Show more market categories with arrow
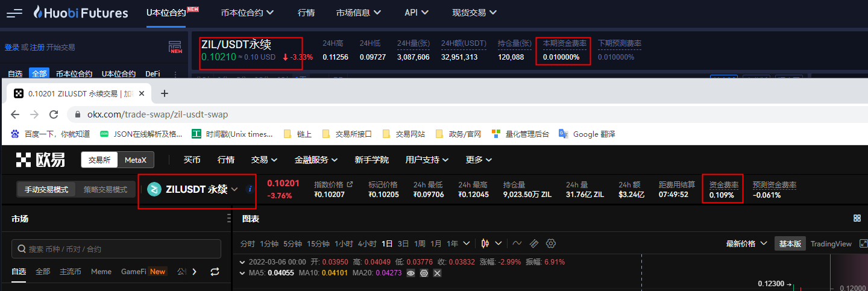This screenshot has width=868, height=291. coord(194,272)
